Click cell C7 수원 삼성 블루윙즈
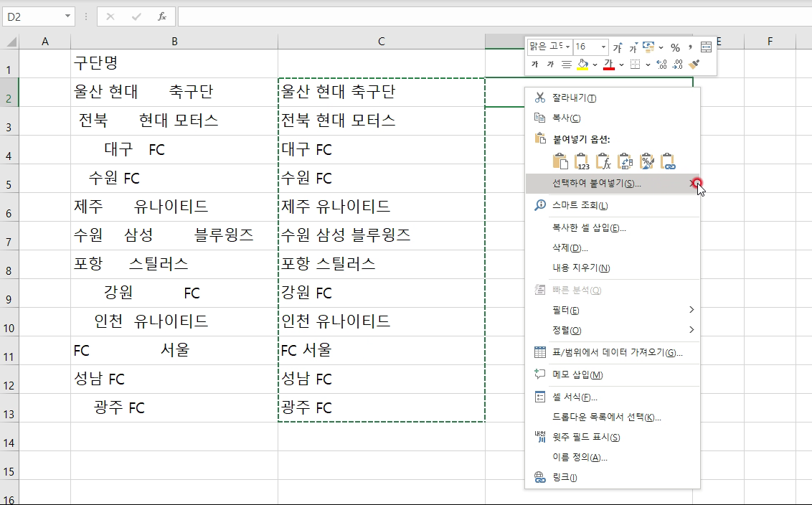Image resolution: width=812 pixels, height=505 pixels. coord(382,236)
